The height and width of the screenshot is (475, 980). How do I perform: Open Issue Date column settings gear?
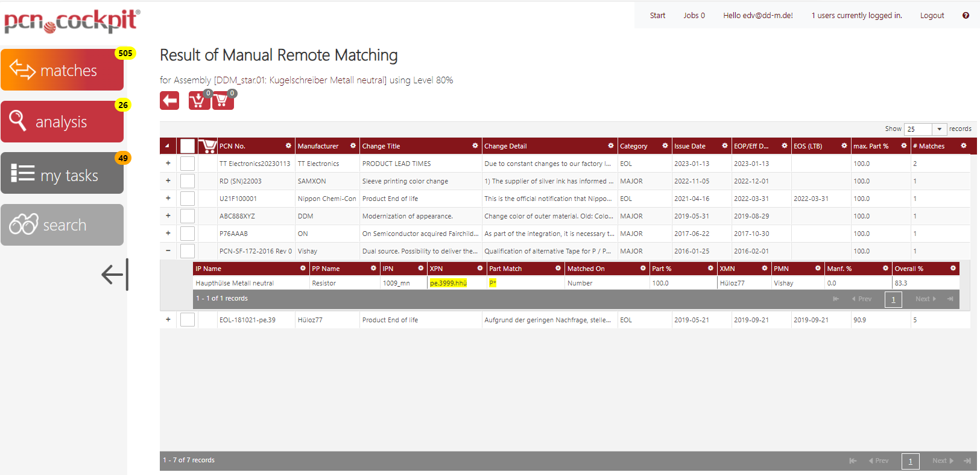725,145
